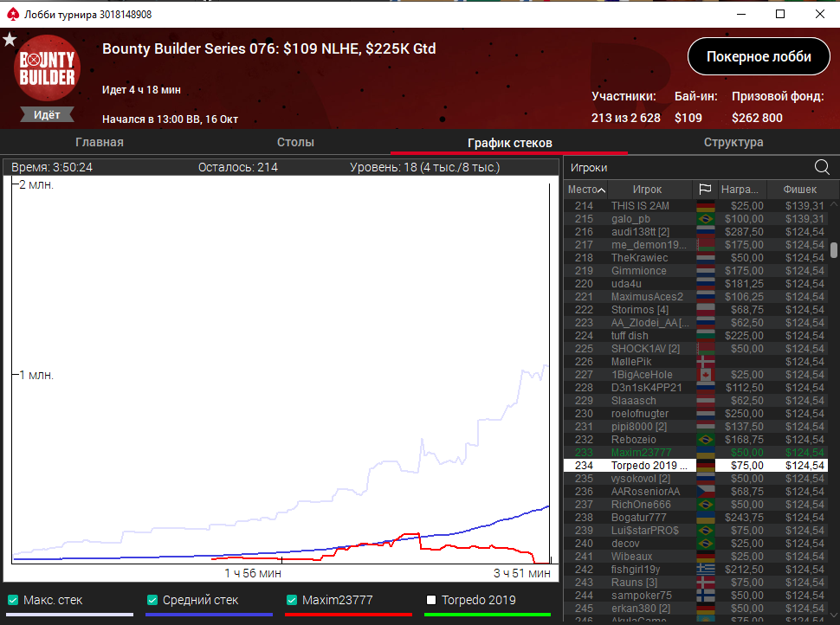This screenshot has width=840, height=625.
Task: Click the $287,50 reward value
Action: coord(744,232)
